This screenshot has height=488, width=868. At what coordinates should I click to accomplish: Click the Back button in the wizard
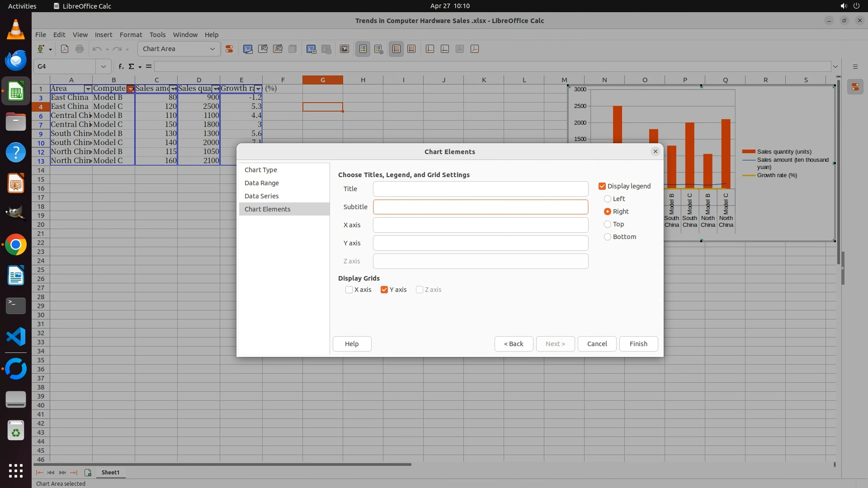coord(514,344)
